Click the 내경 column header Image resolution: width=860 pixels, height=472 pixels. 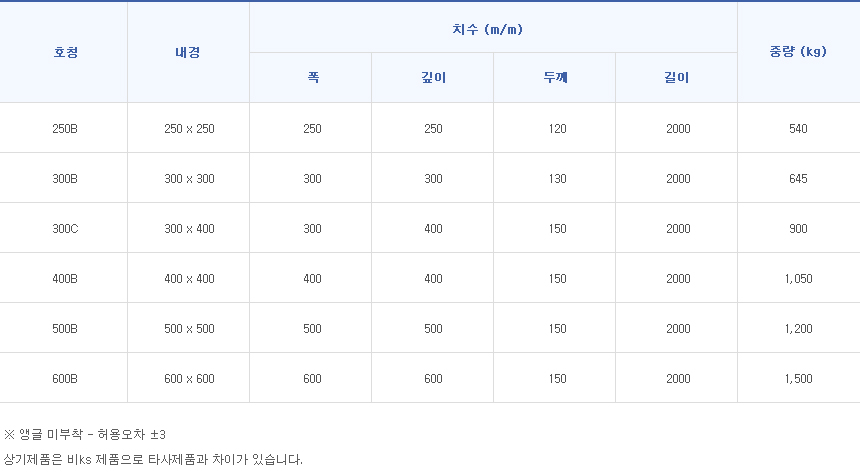[x=188, y=52]
